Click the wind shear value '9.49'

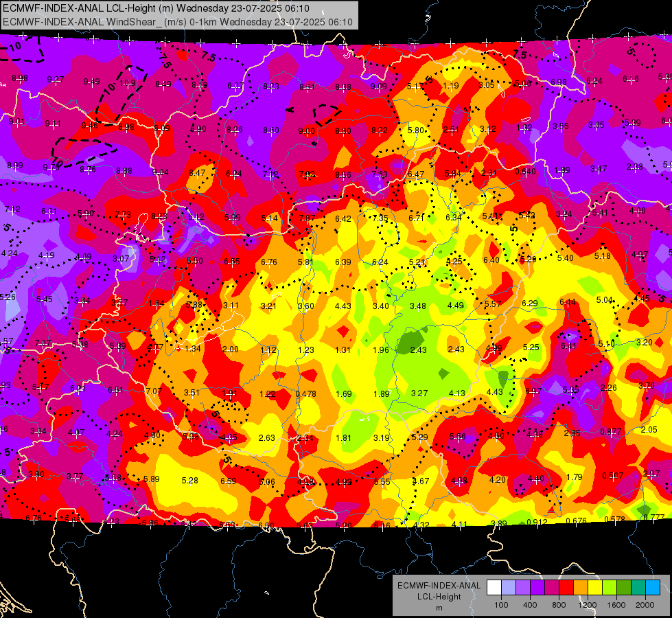[x=92, y=82]
